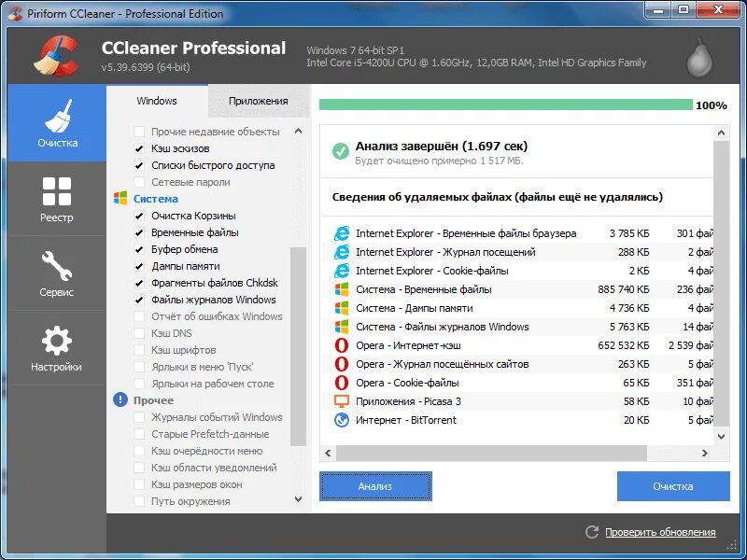The width and height of the screenshot is (747, 560).
Task: Click the exclamation icon beside Прочее heading
Action: point(120,399)
